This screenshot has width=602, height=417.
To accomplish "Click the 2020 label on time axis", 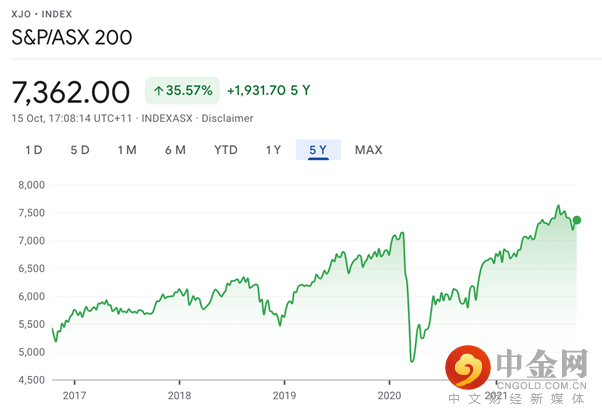I will (389, 396).
